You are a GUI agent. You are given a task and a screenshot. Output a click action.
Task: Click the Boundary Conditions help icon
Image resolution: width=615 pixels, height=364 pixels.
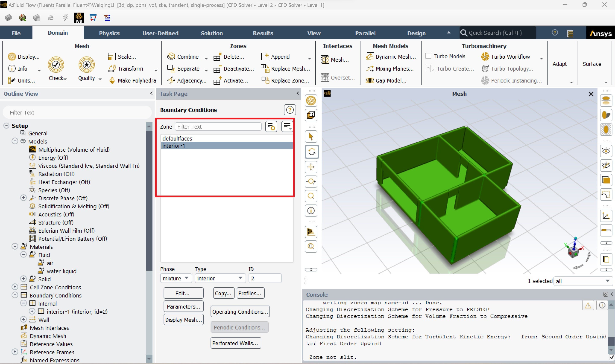click(290, 110)
